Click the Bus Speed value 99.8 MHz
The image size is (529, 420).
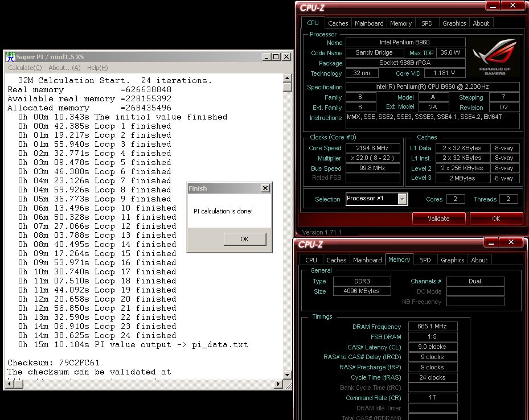(373, 168)
